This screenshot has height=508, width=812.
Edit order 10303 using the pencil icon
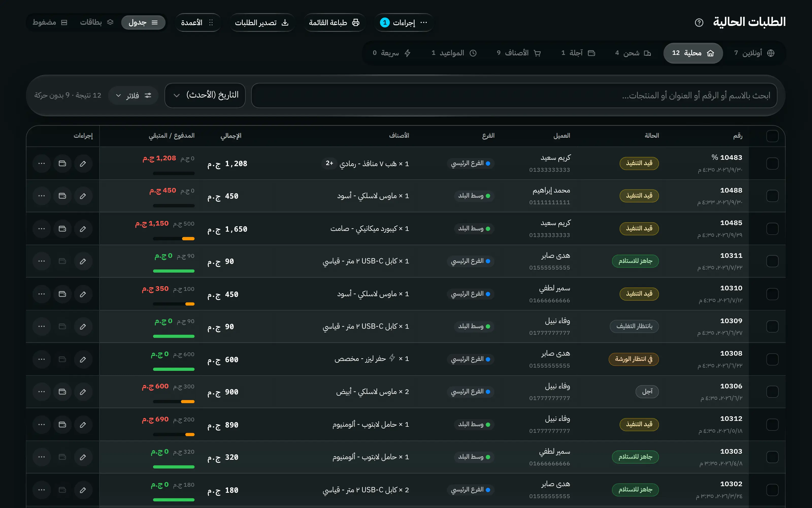(x=83, y=457)
